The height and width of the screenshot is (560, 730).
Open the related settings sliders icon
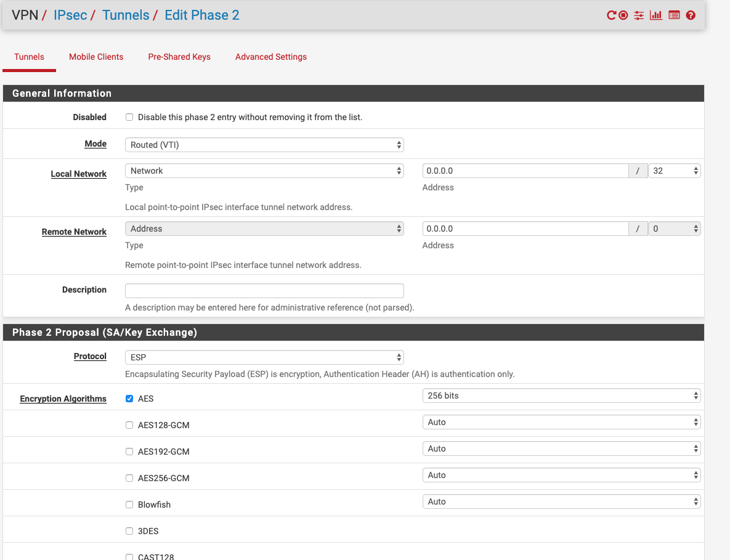[x=639, y=15]
